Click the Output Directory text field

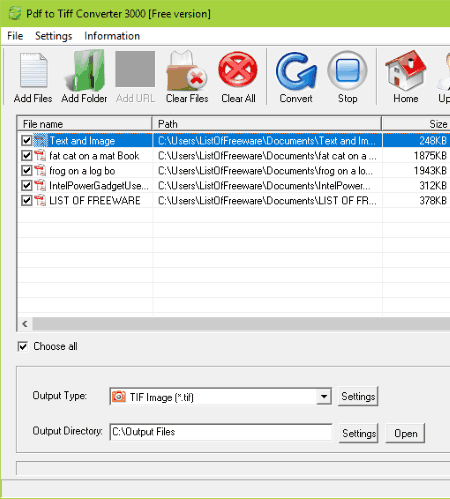[x=221, y=432]
